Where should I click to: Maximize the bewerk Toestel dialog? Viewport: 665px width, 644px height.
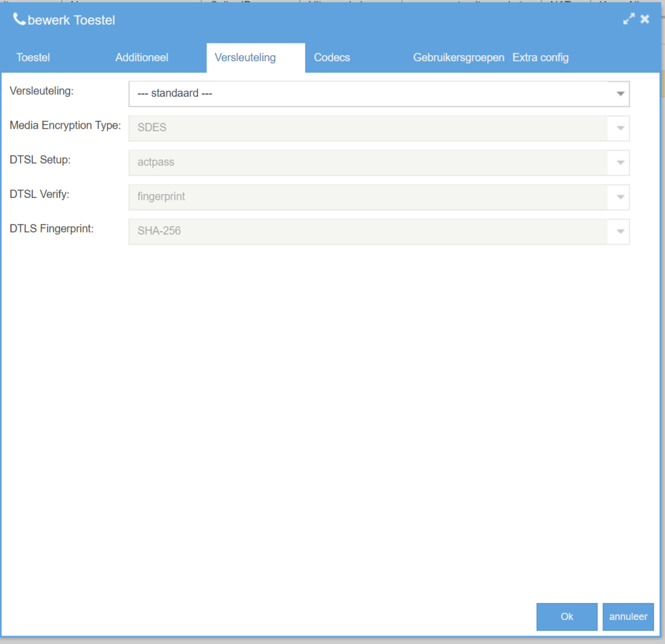628,19
